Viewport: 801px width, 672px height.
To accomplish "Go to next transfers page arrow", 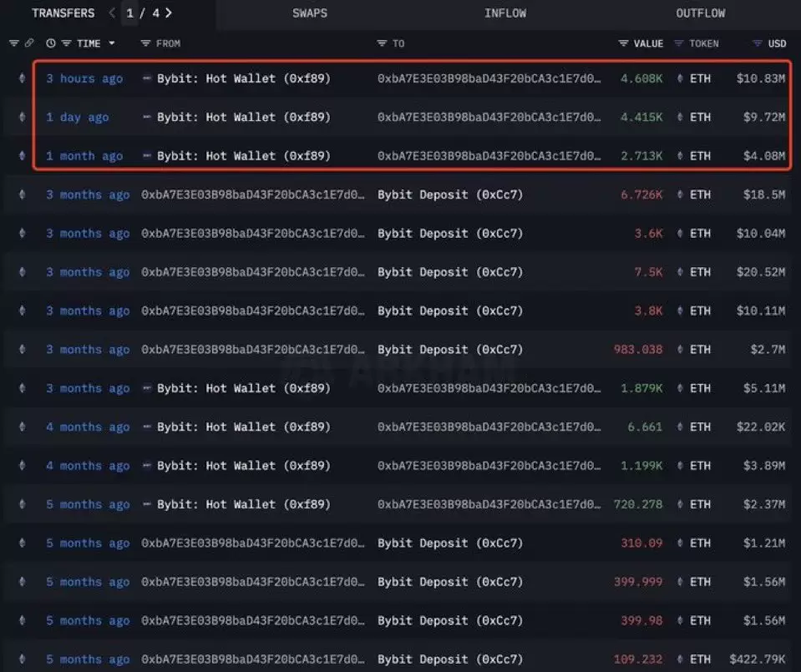I will pos(169,13).
